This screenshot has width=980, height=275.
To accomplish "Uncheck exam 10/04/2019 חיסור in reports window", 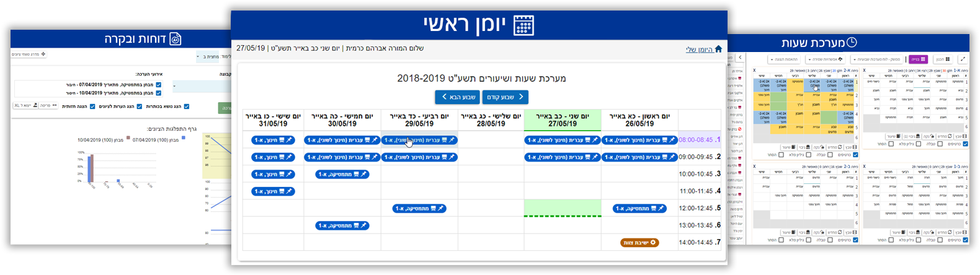I will pos(158,93).
